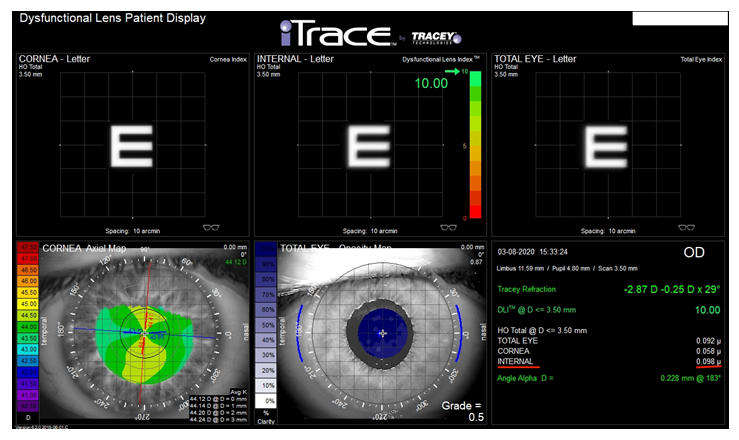Click the white blank field at top right
This screenshot has width=739, height=440.
680,18
